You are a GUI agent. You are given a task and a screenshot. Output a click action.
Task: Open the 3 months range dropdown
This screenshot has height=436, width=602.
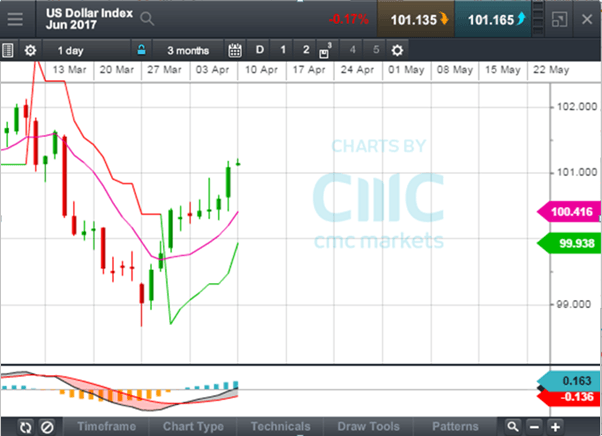(188, 50)
